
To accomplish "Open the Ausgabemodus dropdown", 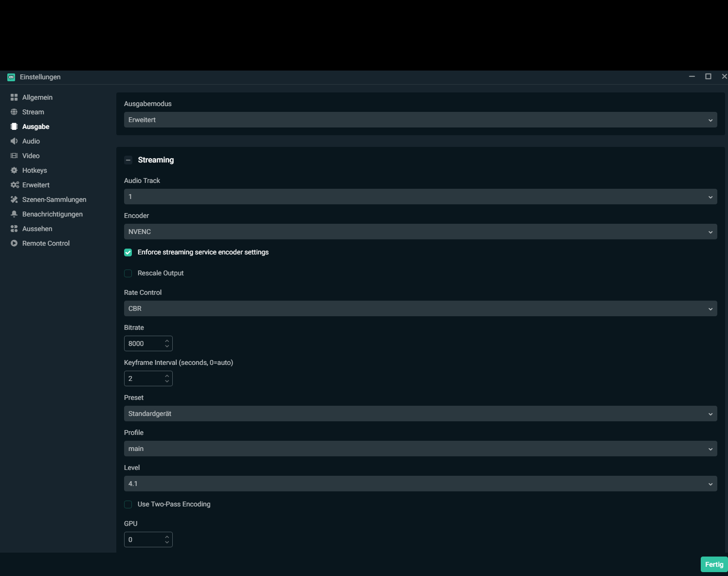I will point(420,120).
